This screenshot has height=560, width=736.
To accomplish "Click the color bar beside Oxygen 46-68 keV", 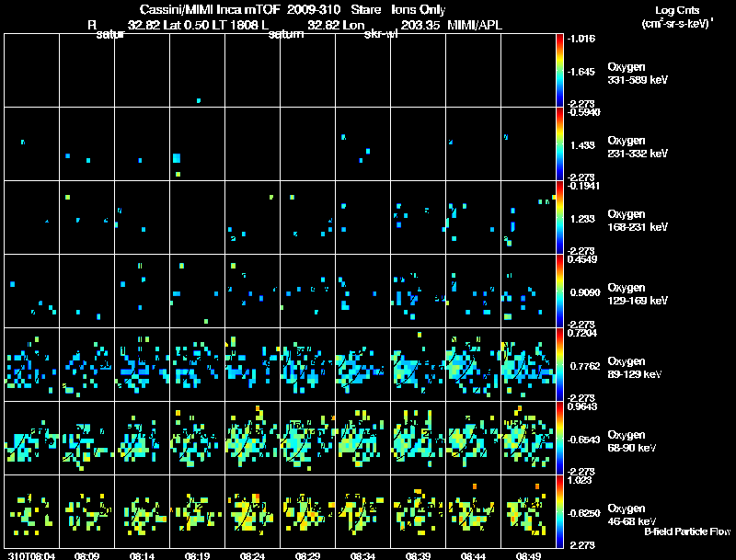I will click(559, 511).
